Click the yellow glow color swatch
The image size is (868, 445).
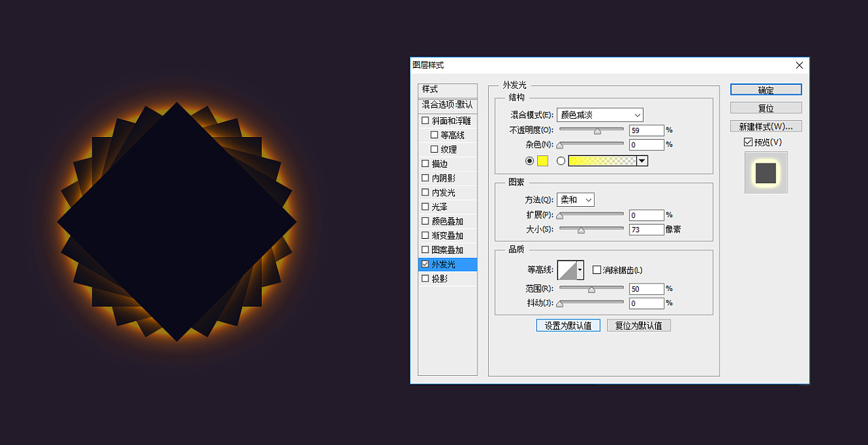(542, 161)
